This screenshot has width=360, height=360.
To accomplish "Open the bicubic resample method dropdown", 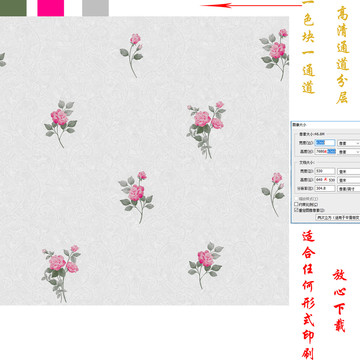I will click(338, 217).
